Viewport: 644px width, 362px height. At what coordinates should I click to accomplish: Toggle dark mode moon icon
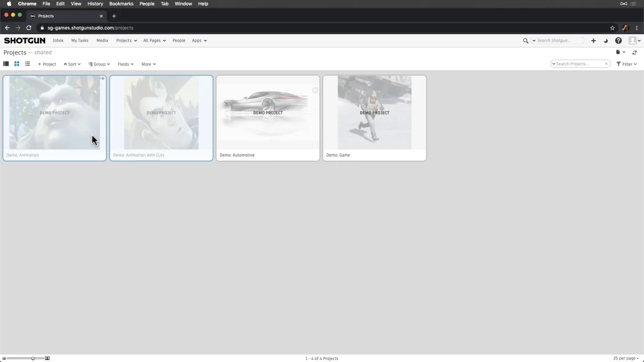[606, 41]
